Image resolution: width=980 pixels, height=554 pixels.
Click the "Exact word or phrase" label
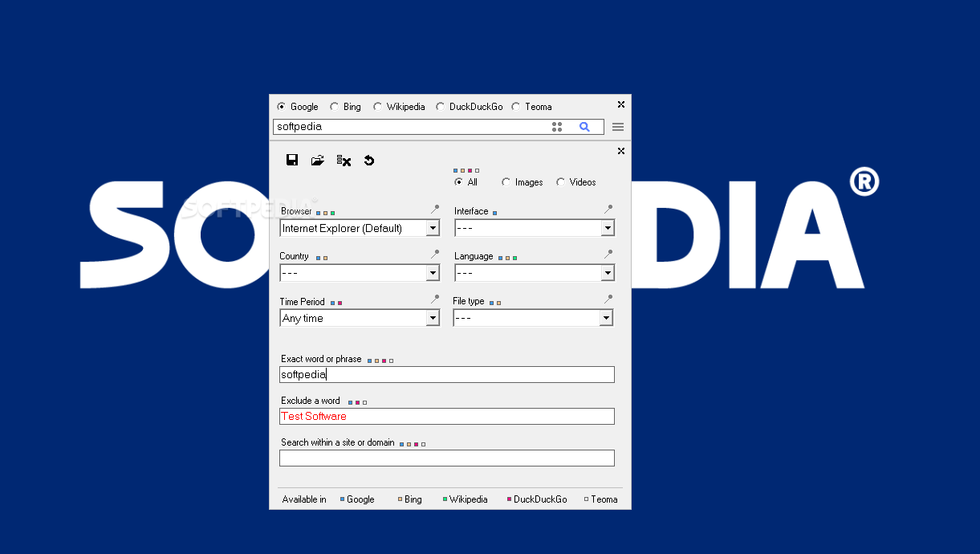[x=321, y=359]
